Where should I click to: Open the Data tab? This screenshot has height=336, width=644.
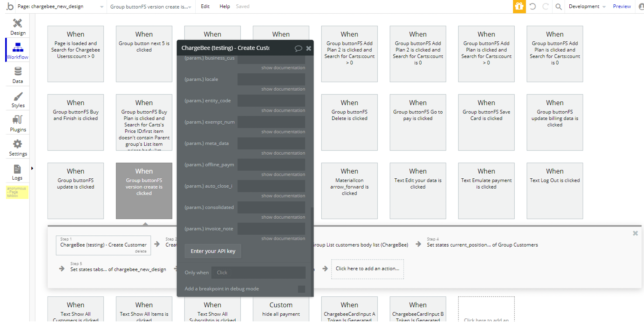pyautogui.click(x=18, y=75)
